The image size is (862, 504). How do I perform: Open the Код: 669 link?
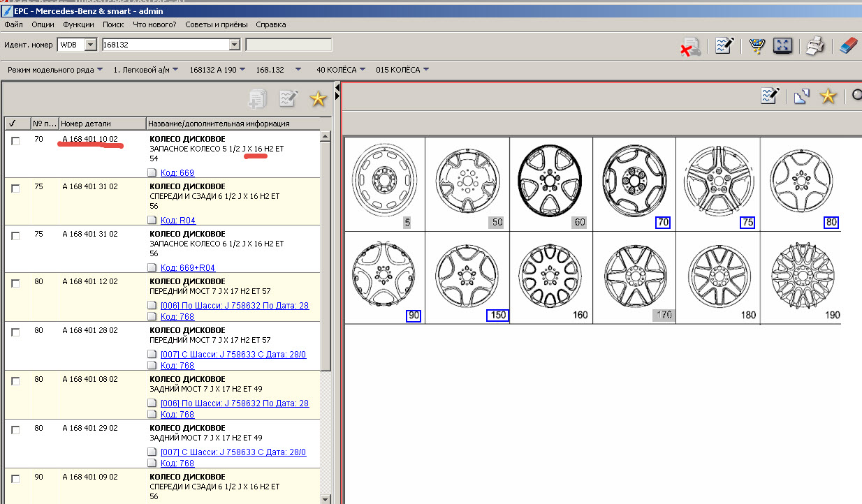click(x=177, y=173)
